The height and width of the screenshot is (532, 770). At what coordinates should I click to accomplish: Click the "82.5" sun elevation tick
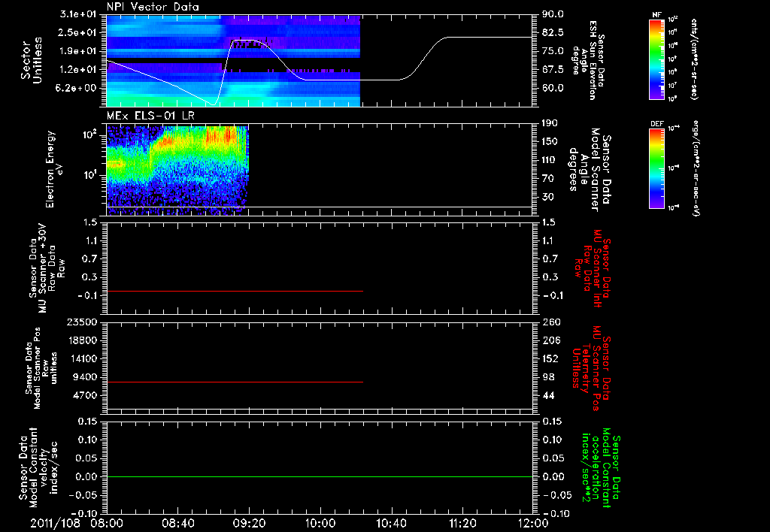[553, 33]
